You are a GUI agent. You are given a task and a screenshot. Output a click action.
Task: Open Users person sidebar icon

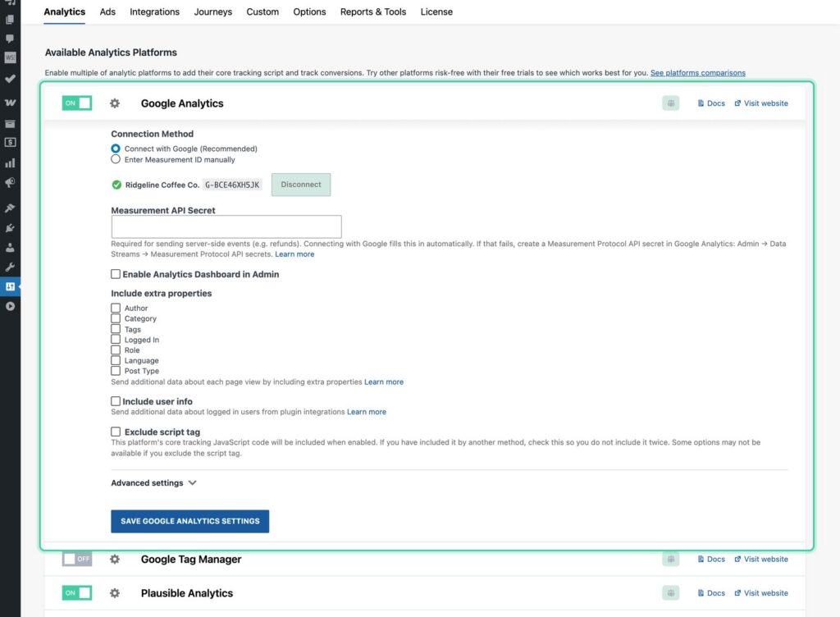(x=10, y=248)
